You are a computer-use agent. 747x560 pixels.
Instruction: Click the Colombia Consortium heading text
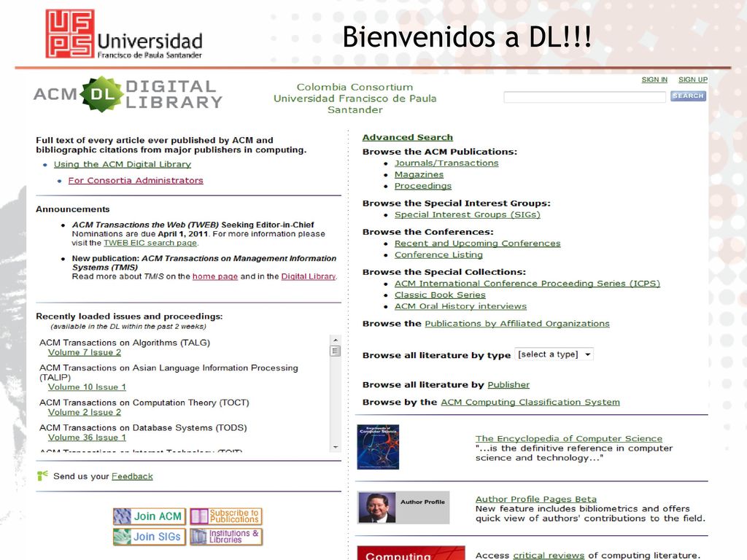tap(355, 87)
